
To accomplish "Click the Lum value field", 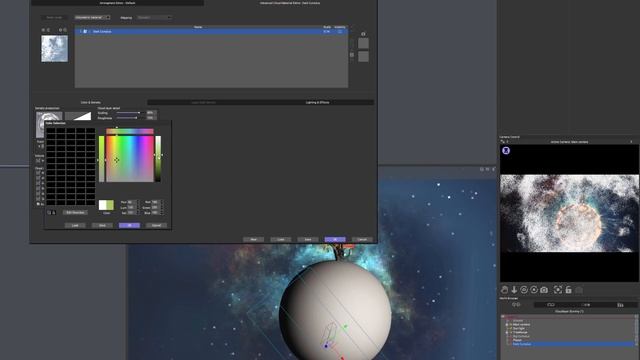I will (x=131, y=207).
